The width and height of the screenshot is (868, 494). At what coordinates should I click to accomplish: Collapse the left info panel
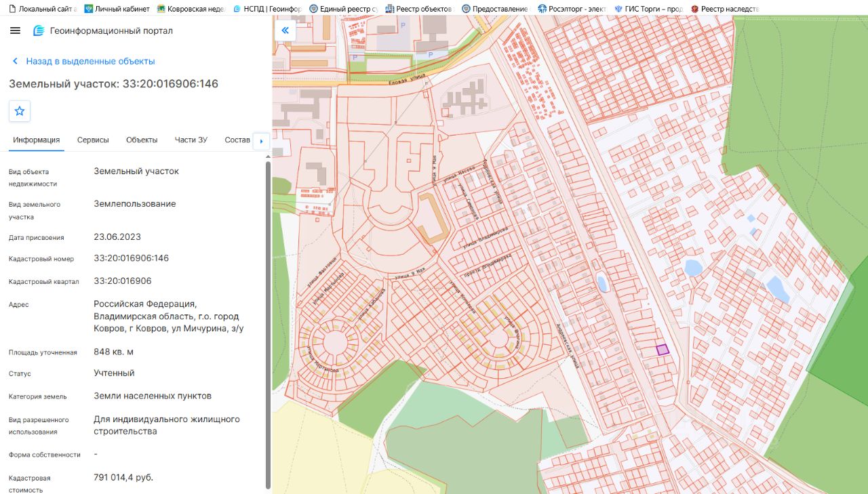pyautogui.click(x=285, y=30)
